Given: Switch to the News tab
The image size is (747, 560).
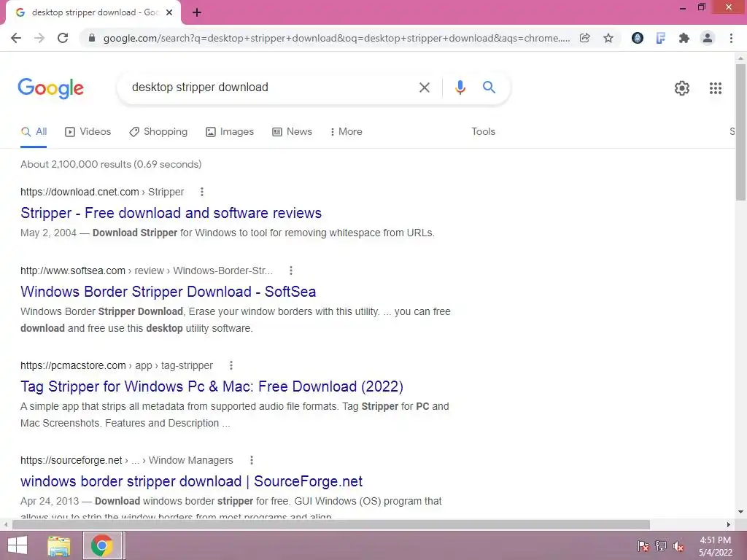Looking at the screenshot, I should pos(292,132).
